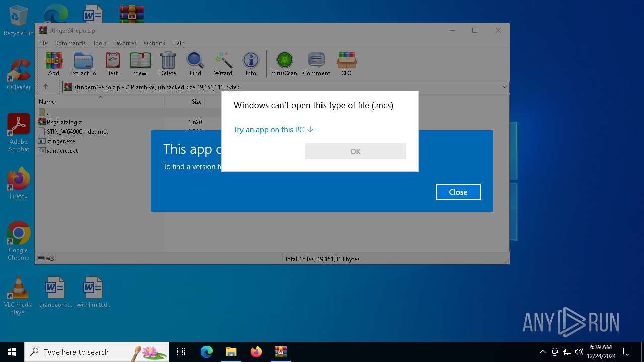Start the VirusScan tool
644x362 pixels.
coord(284,64)
